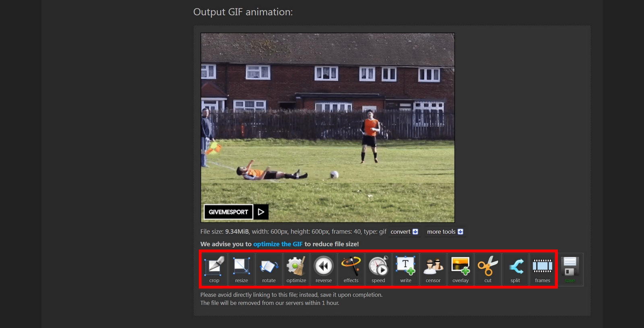Follow the 'optimize the GIF' link

tap(278, 244)
